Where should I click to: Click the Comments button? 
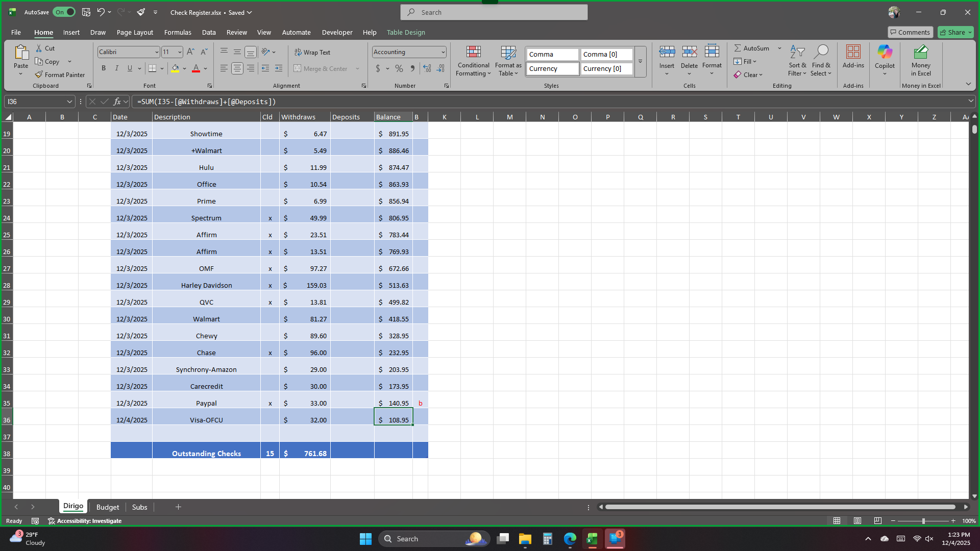910,32
